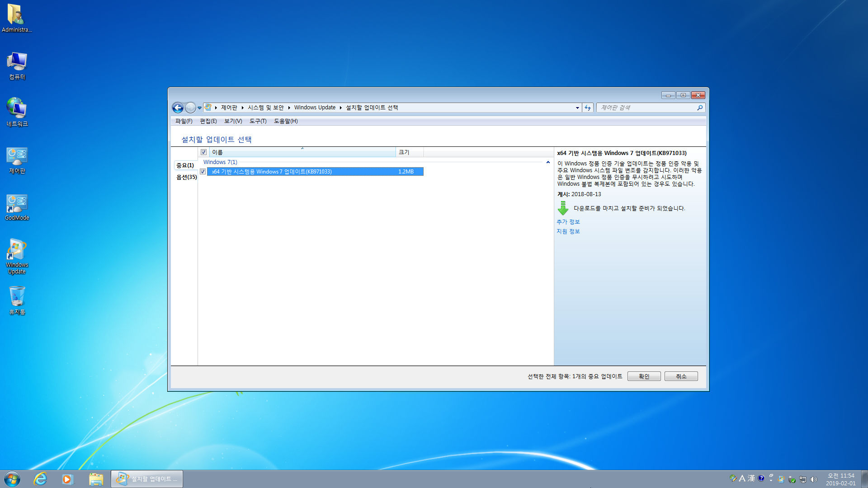Image resolution: width=868 pixels, height=488 pixels.
Task: Select the 옵션(35) category tab
Action: pos(186,177)
